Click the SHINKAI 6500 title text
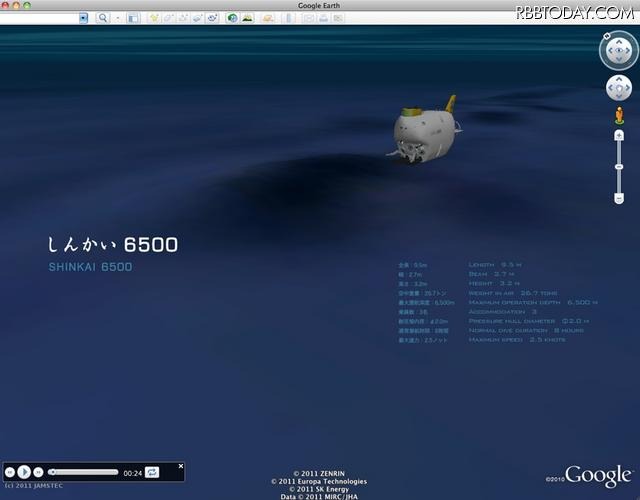Screen dimensions: 640x500 point(90,267)
